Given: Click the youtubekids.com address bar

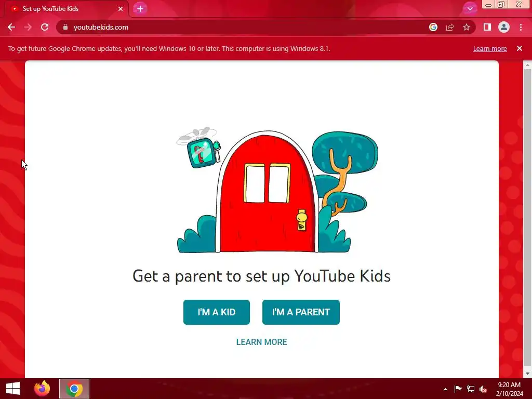Looking at the screenshot, I should pos(244,27).
